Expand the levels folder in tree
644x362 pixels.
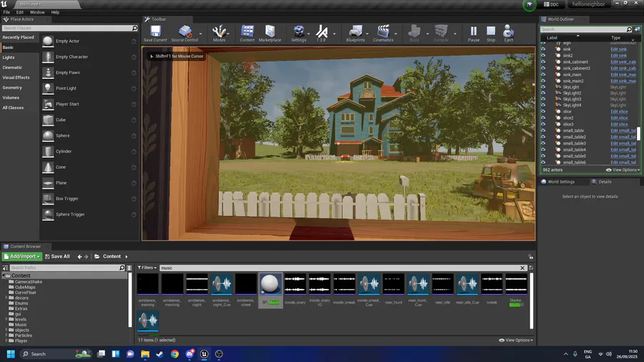pos(6,319)
